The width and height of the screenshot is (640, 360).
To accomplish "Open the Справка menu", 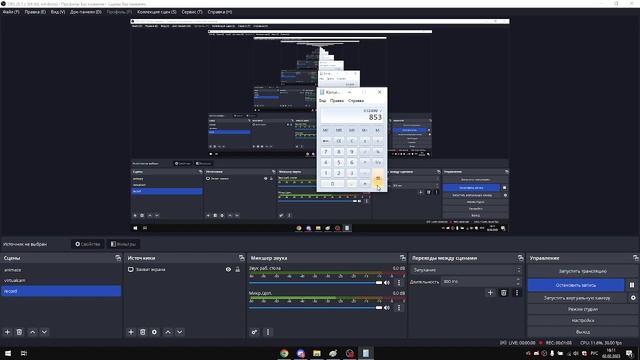I will [x=220, y=12].
